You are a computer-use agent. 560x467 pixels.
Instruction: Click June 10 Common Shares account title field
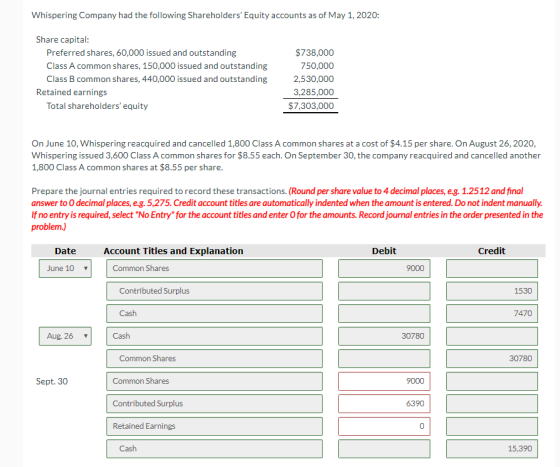[214, 268]
